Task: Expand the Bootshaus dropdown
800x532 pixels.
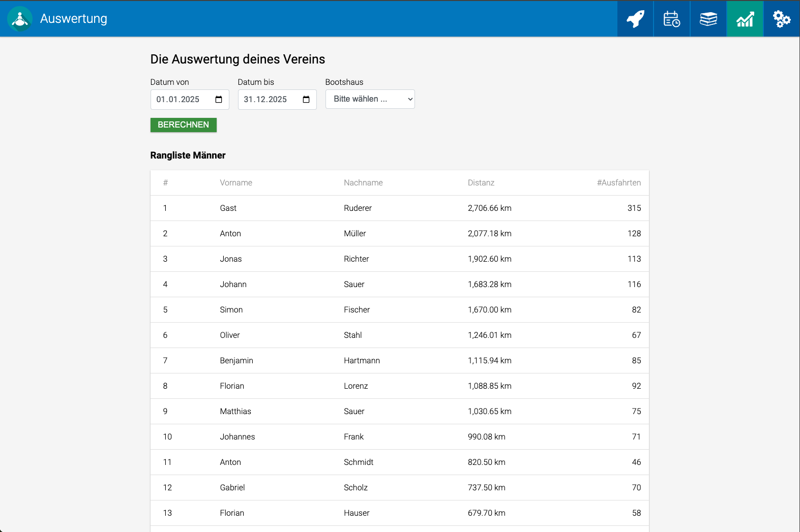Action: click(x=370, y=99)
